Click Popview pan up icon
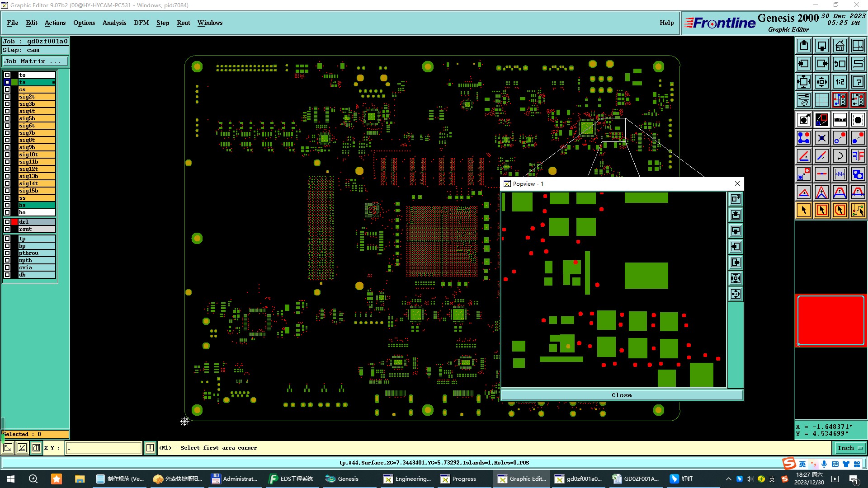 736,215
